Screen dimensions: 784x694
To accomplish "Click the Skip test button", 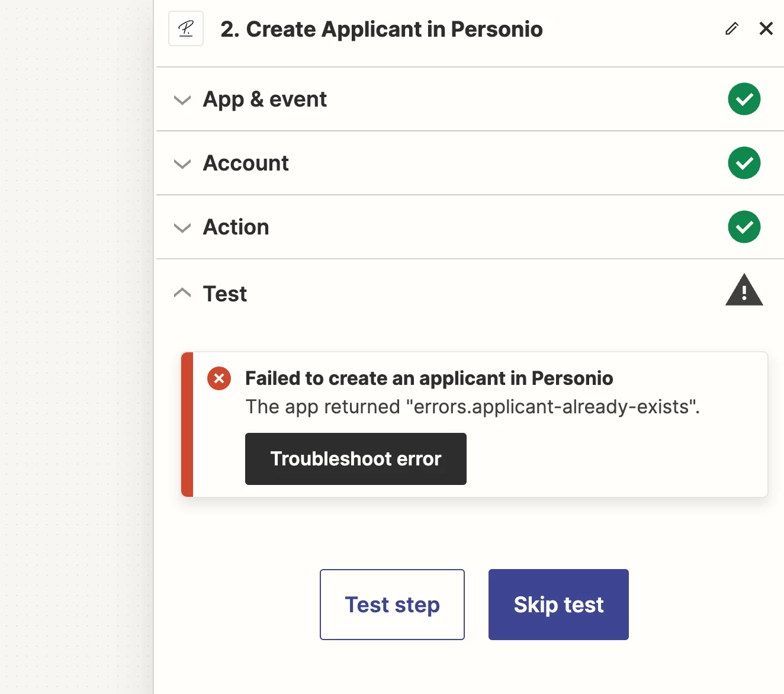I will (558, 605).
